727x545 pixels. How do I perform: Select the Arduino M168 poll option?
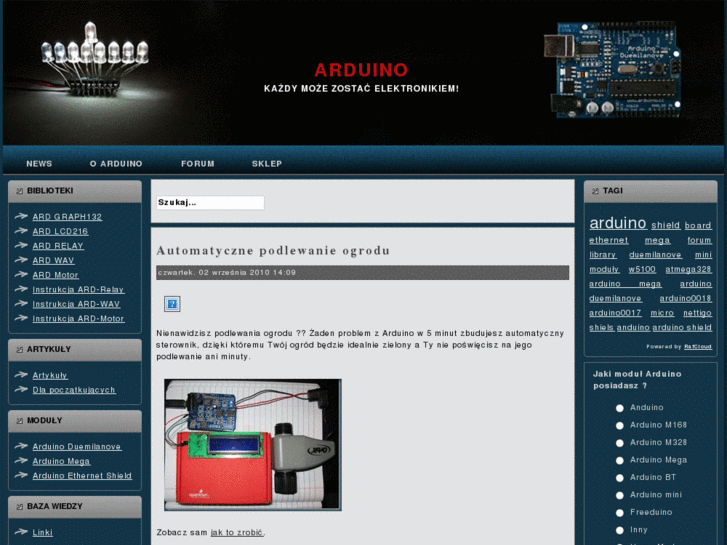(619, 425)
